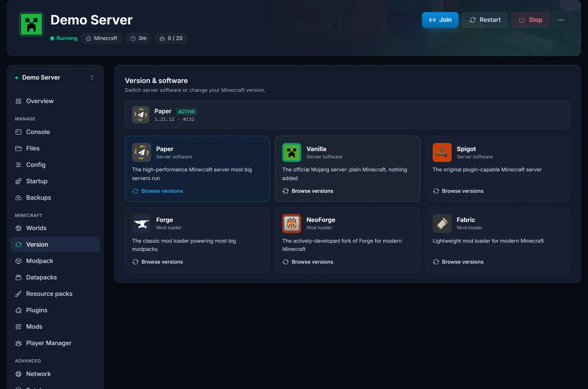This screenshot has height=389, width=588.
Task: Browse versions for Vanilla
Action: coord(308,191)
